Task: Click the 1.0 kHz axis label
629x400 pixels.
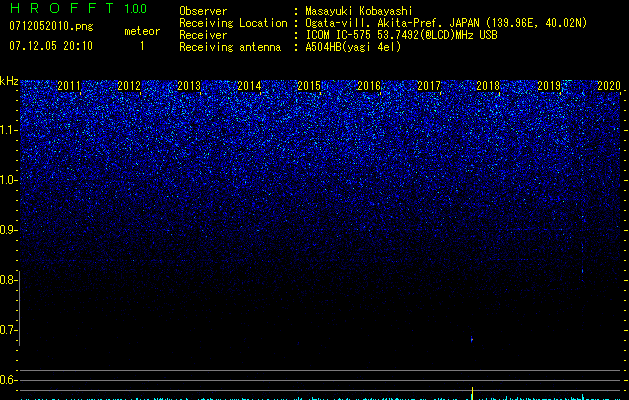Action: [x=8, y=180]
